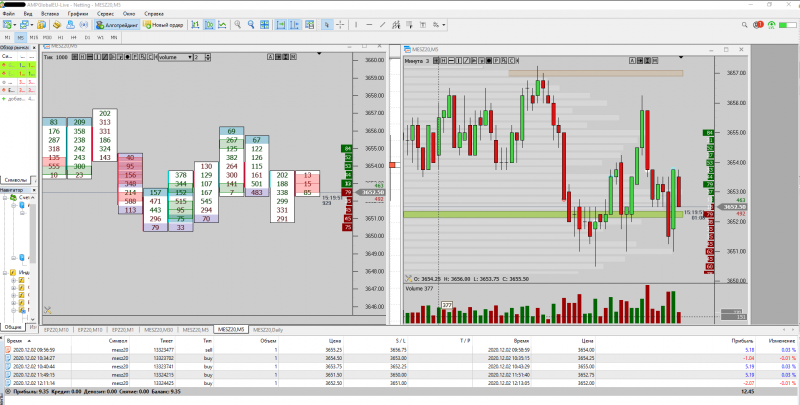
Task: Select the M15 timeframe
Action: click(x=34, y=37)
